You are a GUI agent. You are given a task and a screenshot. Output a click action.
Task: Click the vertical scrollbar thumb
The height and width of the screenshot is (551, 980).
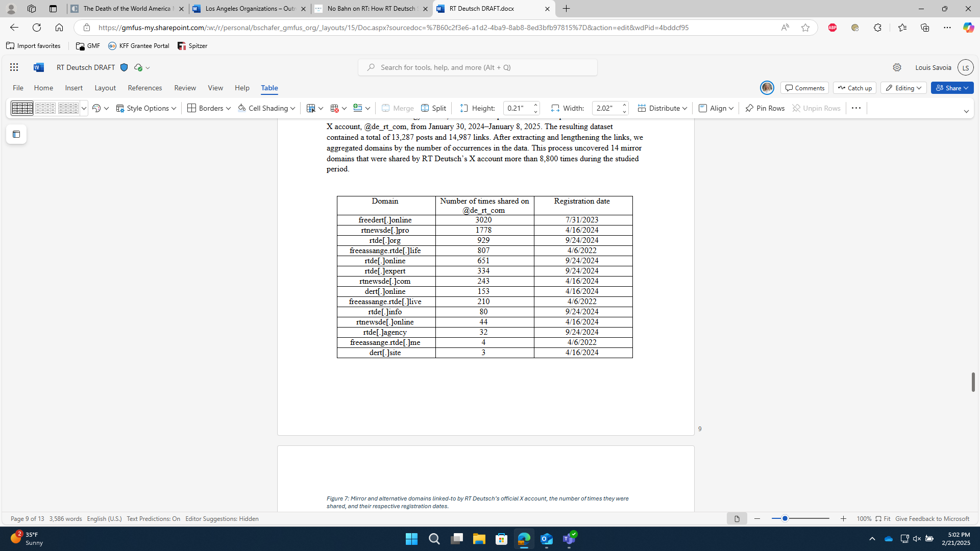973,382
